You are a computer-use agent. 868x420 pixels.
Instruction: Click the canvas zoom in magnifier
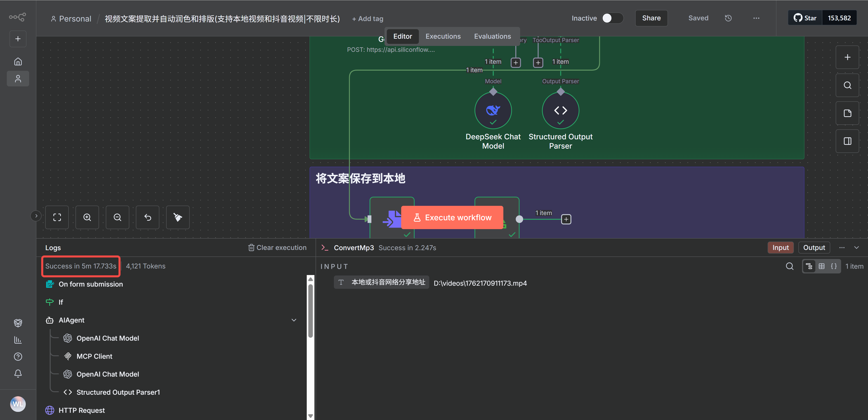(87, 217)
